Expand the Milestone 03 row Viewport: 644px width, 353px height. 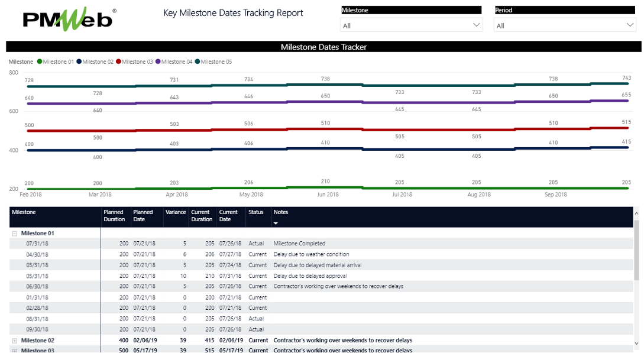pyautogui.click(x=14, y=351)
